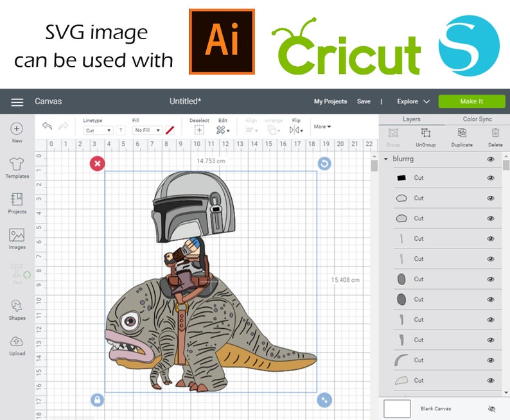Click the canvas vertical scrollbar thumb
The image size is (510, 420).
[374, 166]
